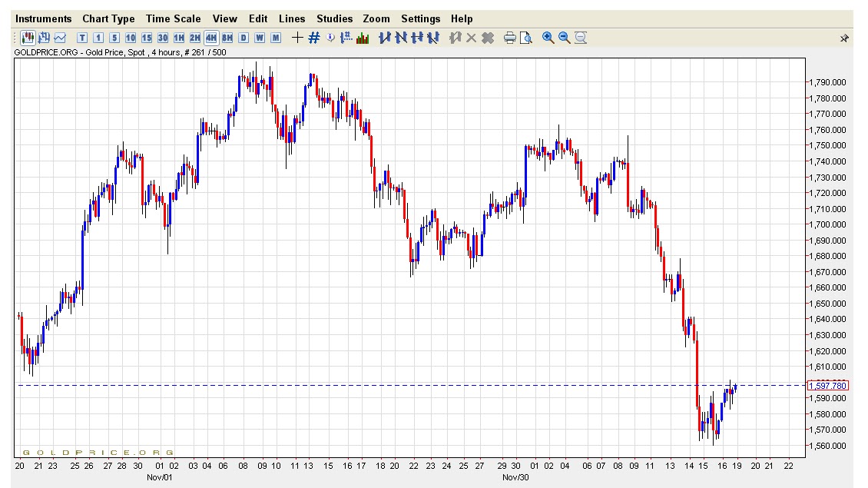Switch to tick time scale T
Viewport: 868px width, 488px height.
point(82,38)
